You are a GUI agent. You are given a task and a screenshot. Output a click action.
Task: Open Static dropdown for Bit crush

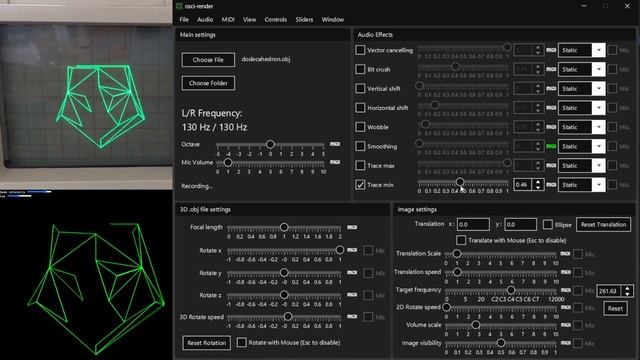tap(582, 69)
